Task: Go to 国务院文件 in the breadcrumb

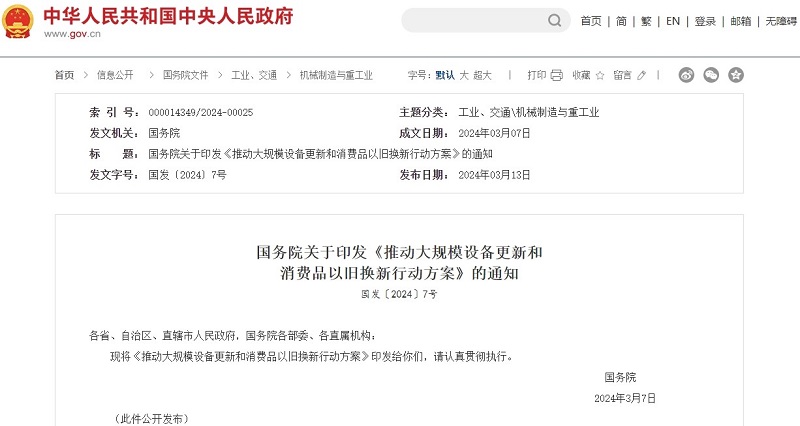Action: pyautogui.click(x=186, y=75)
